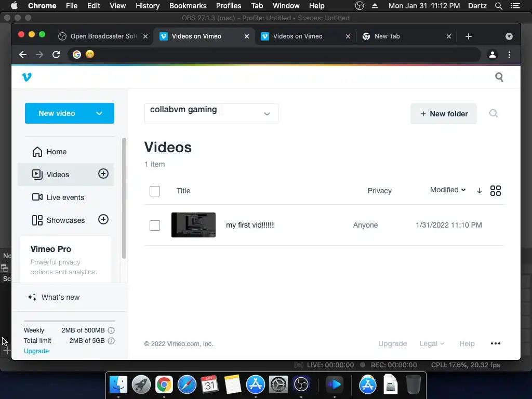Open the 'my first vid!!!!!!!' thumbnail

[193, 225]
